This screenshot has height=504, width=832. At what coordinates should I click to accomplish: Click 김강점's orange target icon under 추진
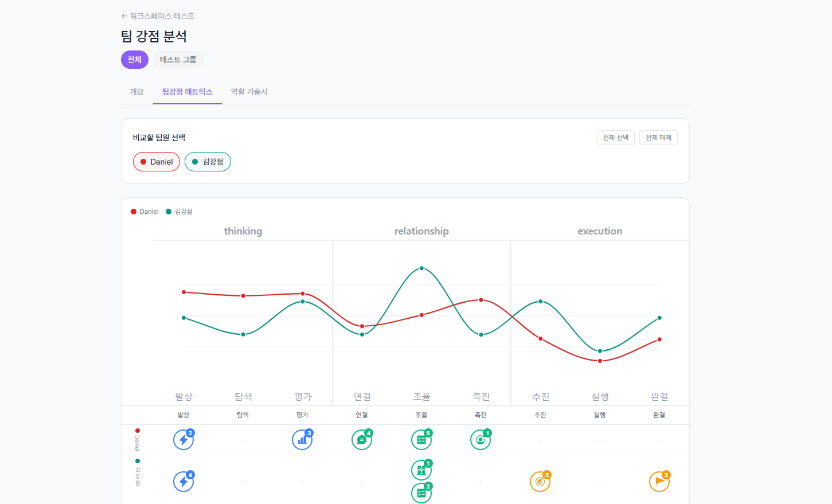[540, 481]
